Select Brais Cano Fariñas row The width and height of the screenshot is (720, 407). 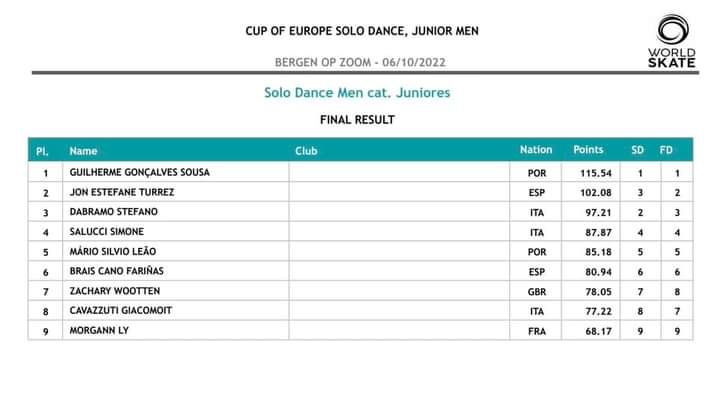tap(116, 271)
